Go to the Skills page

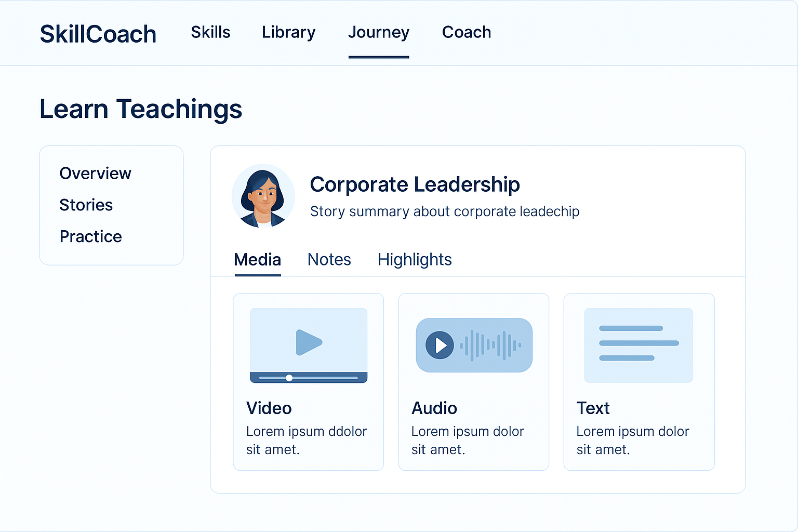coord(210,32)
